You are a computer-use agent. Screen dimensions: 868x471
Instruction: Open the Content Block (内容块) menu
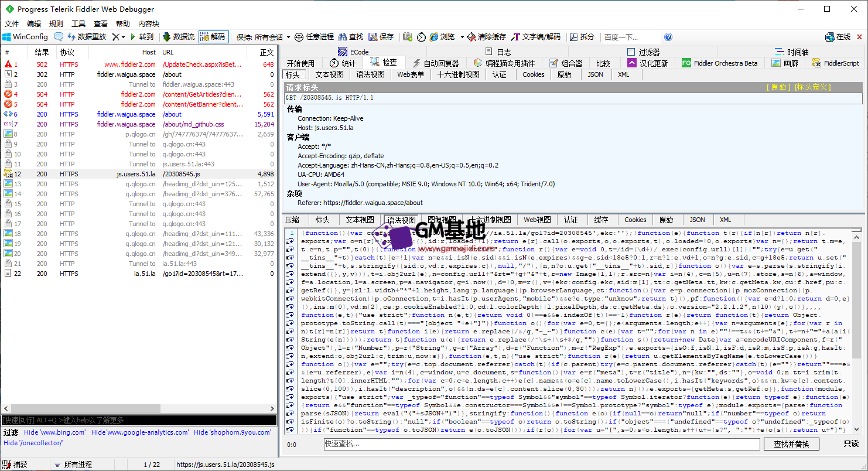(149, 23)
